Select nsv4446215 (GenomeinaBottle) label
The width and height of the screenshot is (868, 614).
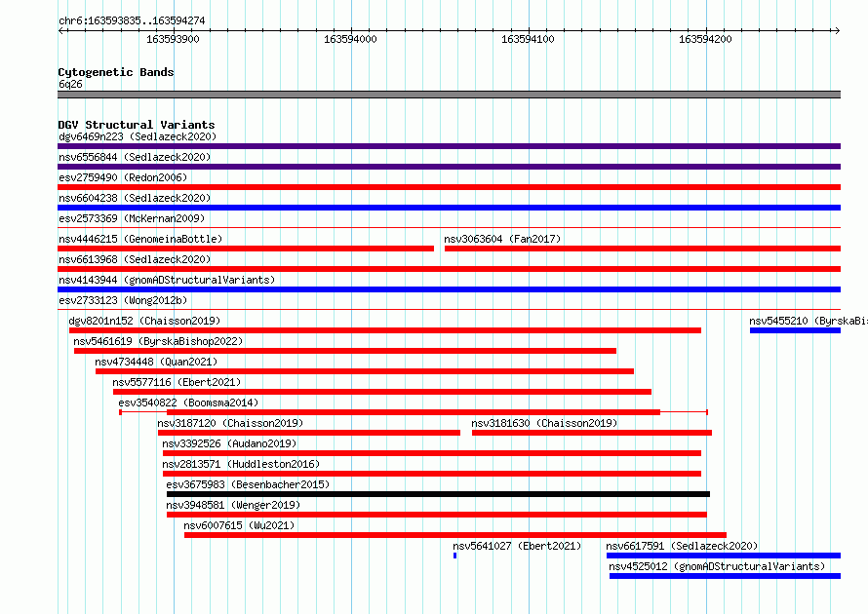point(140,239)
